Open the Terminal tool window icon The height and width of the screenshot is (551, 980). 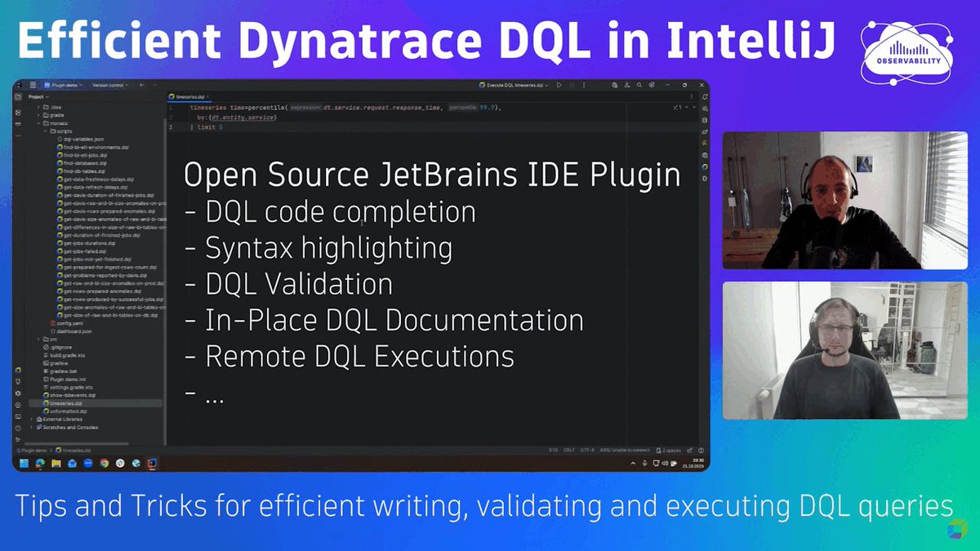coord(18,416)
